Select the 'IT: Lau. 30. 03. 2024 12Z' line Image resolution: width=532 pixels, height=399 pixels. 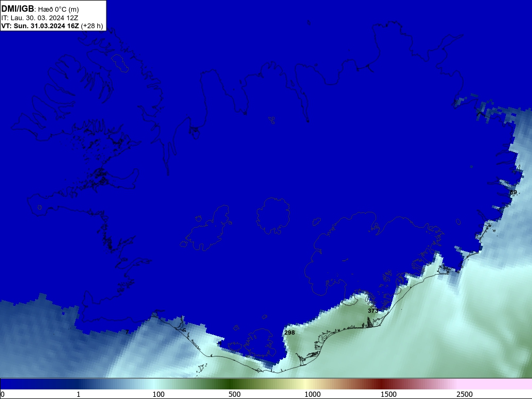[x=40, y=18]
